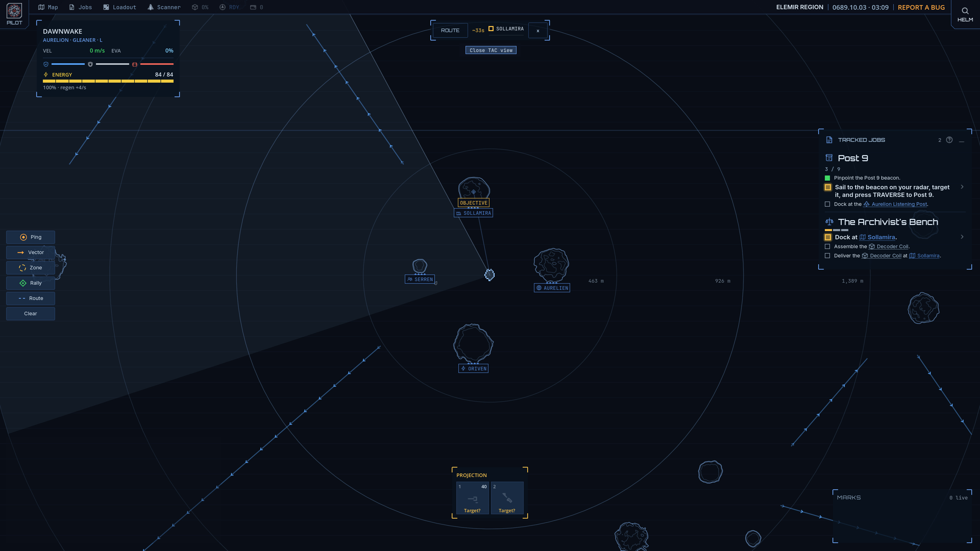This screenshot has height=551, width=980.
Task: Select the Route marker tool
Action: coord(30,298)
